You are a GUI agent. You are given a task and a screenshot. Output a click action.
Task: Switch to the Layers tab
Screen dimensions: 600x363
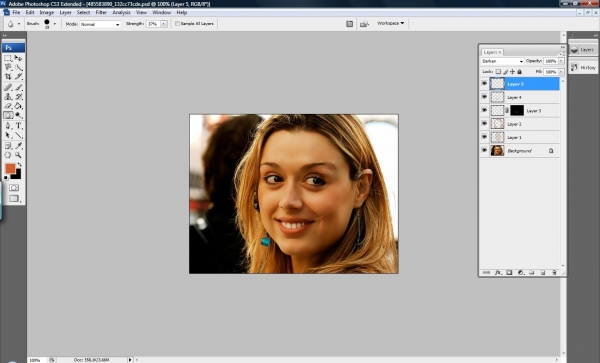pyautogui.click(x=492, y=52)
